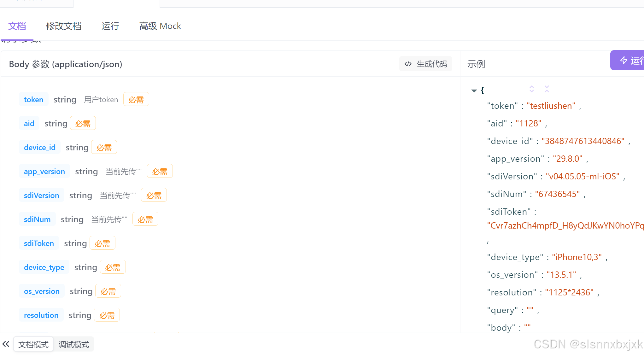Click the "testliushen" token value in example
The image size is (644, 355).
pos(551,106)
